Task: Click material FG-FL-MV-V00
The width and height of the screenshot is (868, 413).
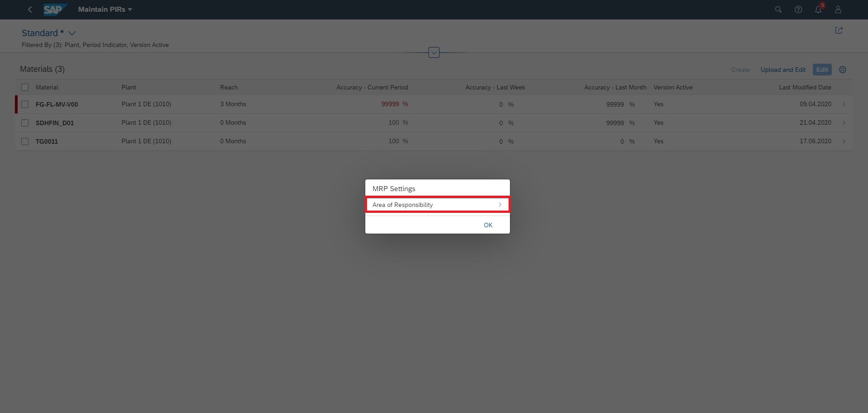Action: [57, 104]
